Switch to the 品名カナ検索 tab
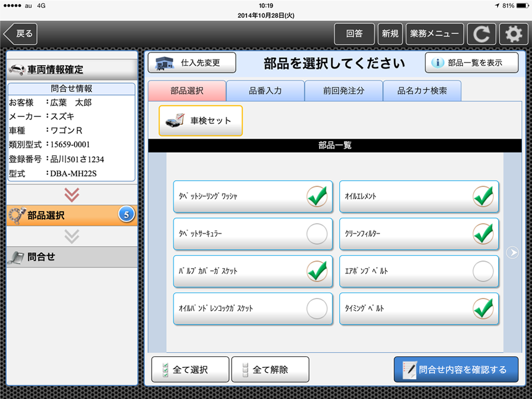The width and height of the screenshot is (532, 399). click(x=421, y=91)
